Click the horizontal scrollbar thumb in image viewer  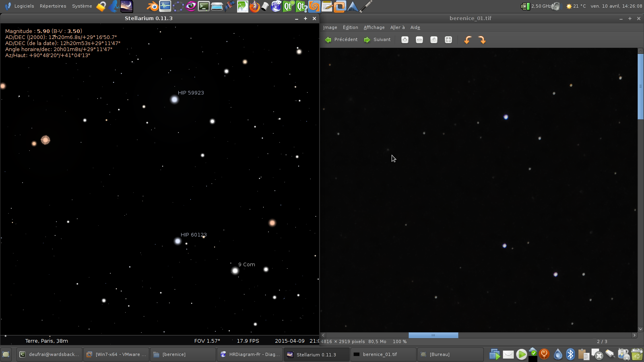point(433,335)
